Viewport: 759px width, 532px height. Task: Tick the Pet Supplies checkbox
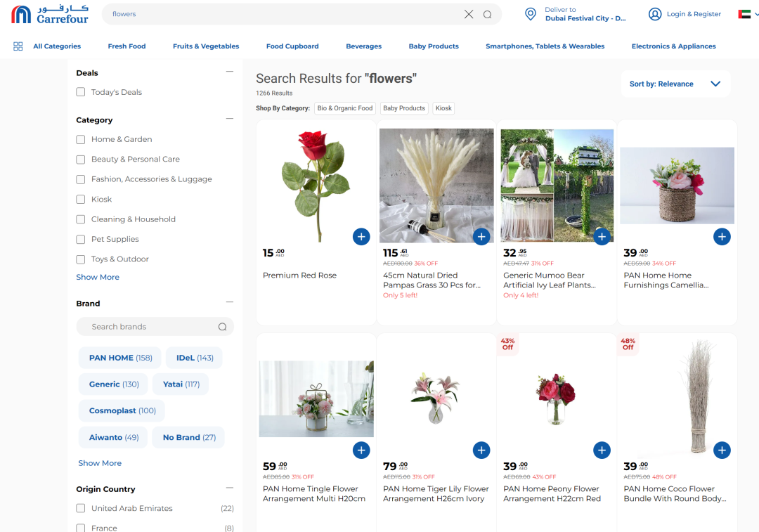[x=80, y=239]
